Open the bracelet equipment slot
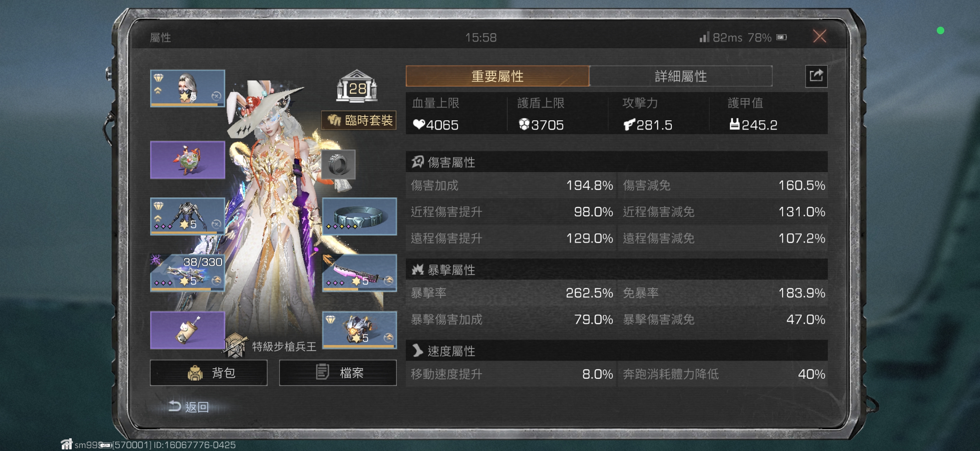Image resolution: width=980 pixels, height=451 pixels. coord(360,216)
